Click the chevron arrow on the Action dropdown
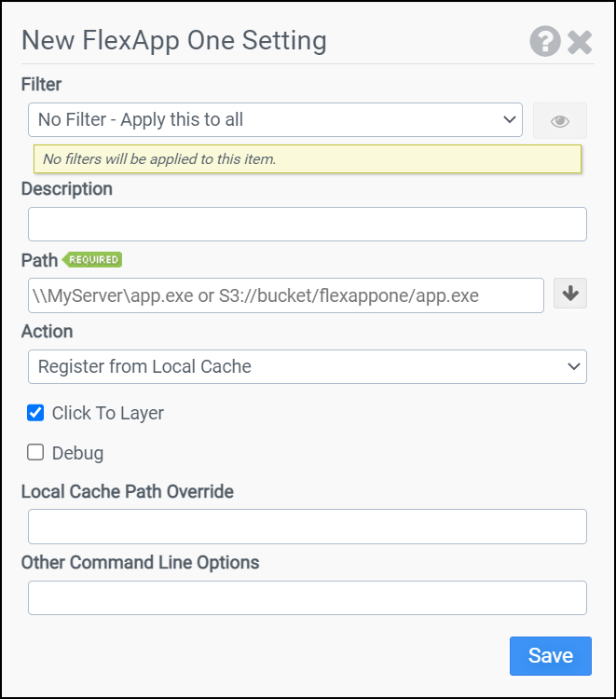This screenshot has height=699, width=616. coord(573,366)
